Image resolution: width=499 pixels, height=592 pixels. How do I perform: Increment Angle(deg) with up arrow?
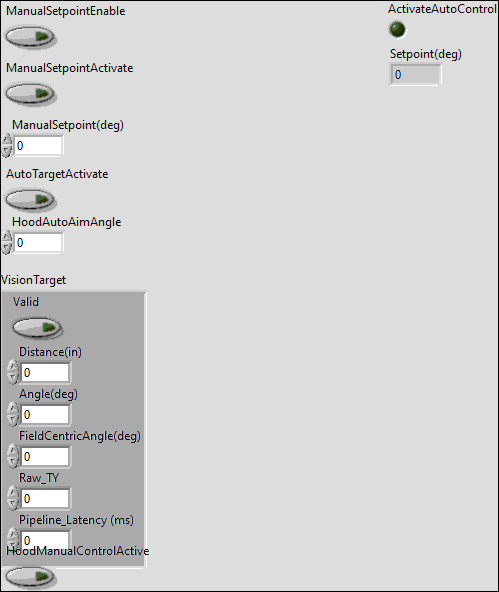[13, 409]
